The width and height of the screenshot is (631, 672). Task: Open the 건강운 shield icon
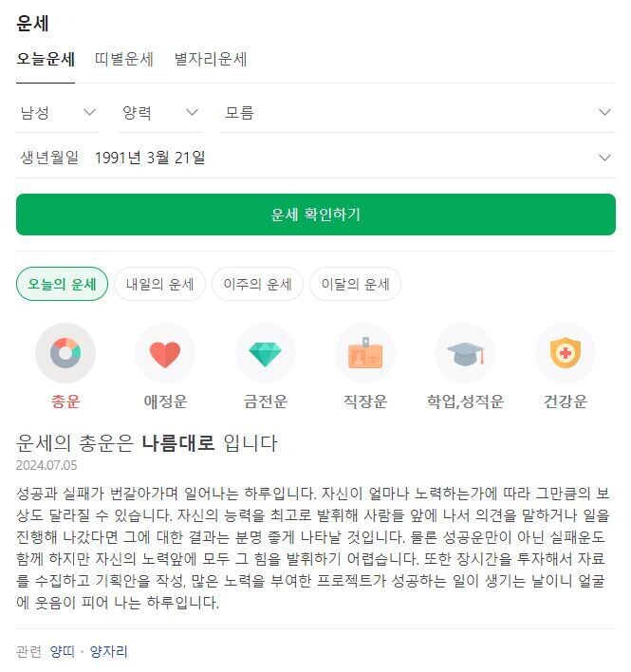pyautogui.click(x=565, y=353)
